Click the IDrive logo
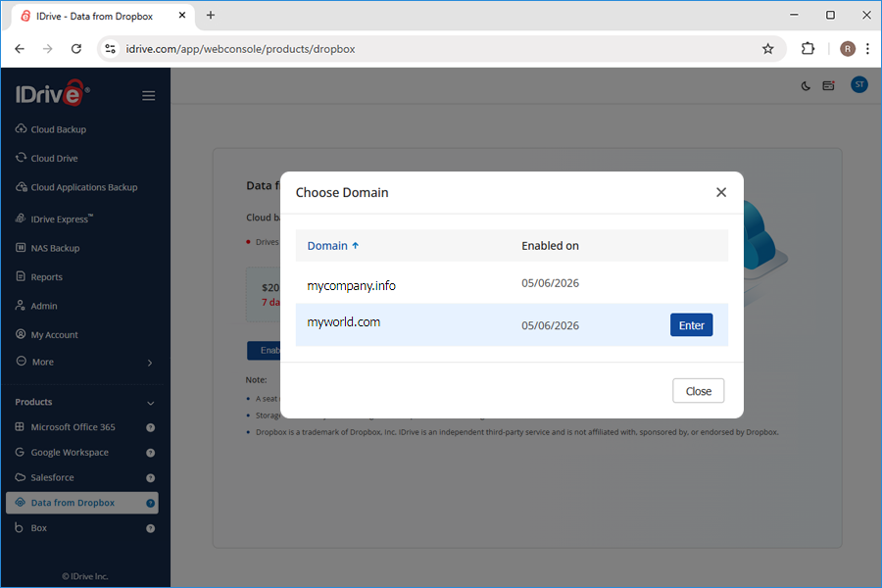The image size is (882, 588). coord(52,93)
